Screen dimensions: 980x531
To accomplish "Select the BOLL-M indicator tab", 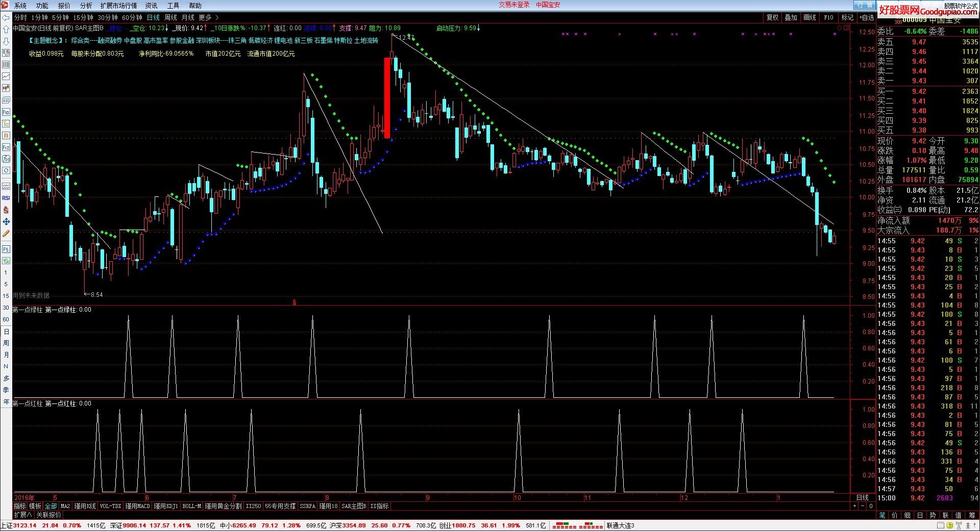I will tap(192, 506).
